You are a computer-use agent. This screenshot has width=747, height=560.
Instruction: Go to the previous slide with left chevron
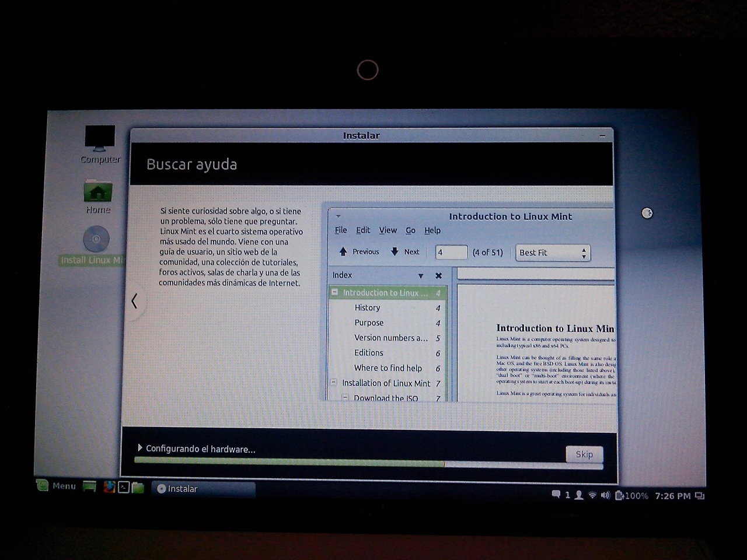[135, 301]
